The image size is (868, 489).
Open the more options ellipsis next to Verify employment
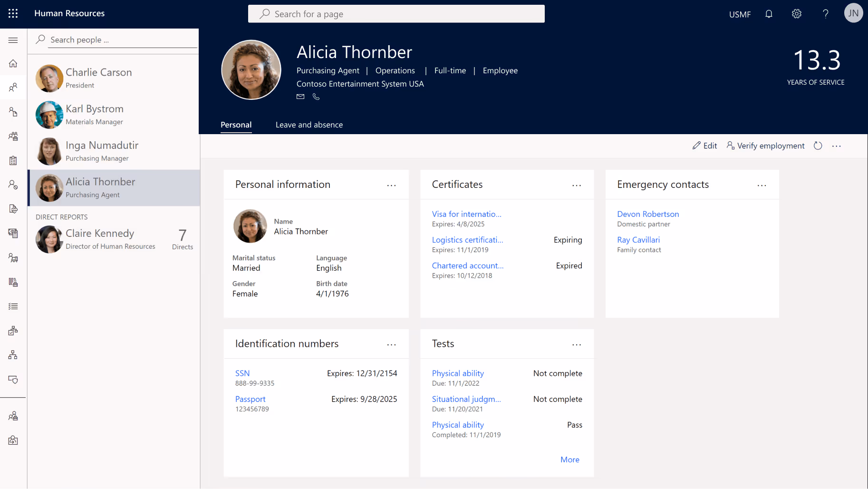point(837,146)
